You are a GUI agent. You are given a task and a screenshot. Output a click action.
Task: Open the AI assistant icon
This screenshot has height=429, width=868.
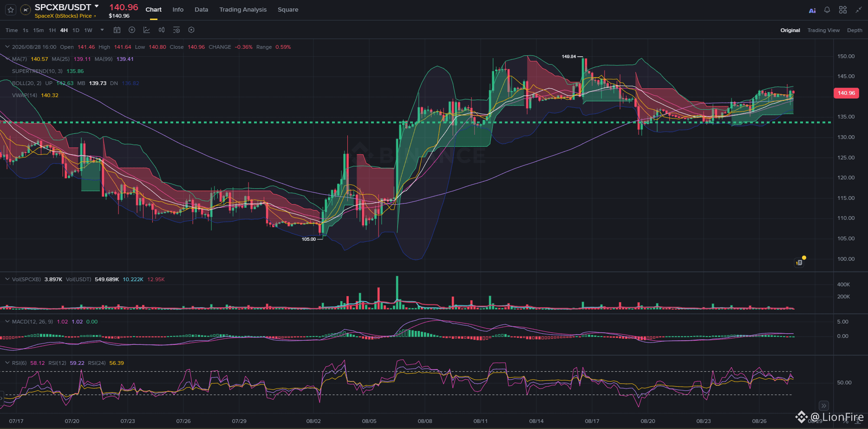coord(812,10)
